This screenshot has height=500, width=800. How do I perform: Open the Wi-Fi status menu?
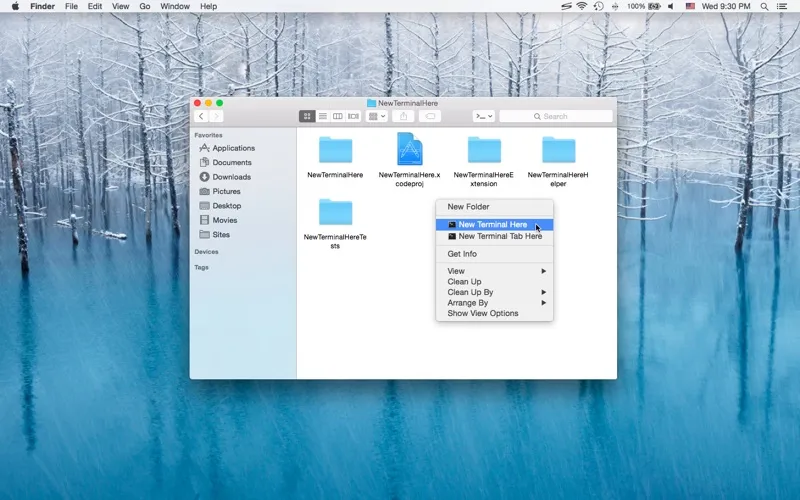581,6
